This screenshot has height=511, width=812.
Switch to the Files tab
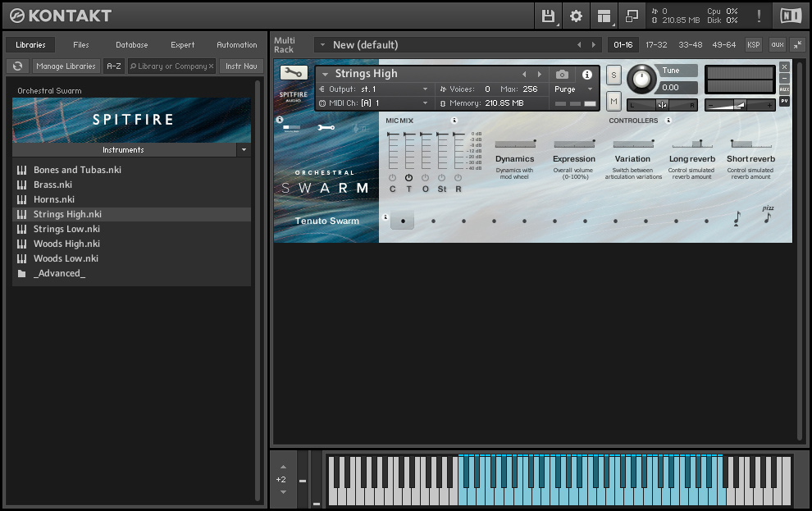[x=81, y=45]
